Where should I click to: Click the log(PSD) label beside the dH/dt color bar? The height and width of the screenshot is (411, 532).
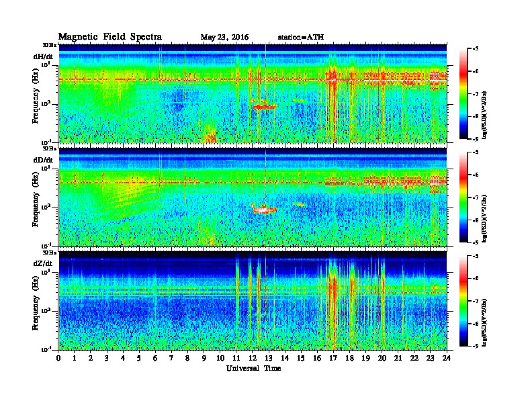[x=484, y=115]
